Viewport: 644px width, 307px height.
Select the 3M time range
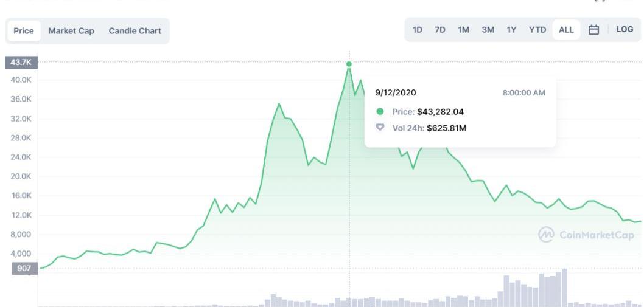(x=488, y=30)
